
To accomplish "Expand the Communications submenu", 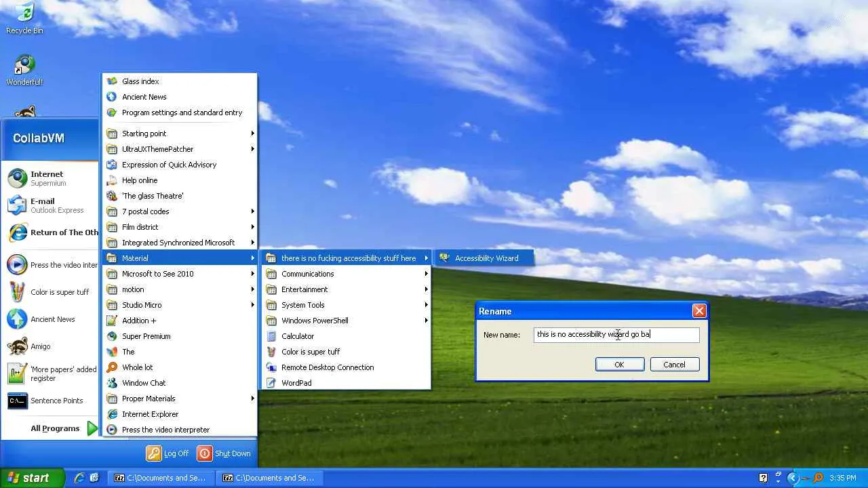I will [x=347, y=274].
